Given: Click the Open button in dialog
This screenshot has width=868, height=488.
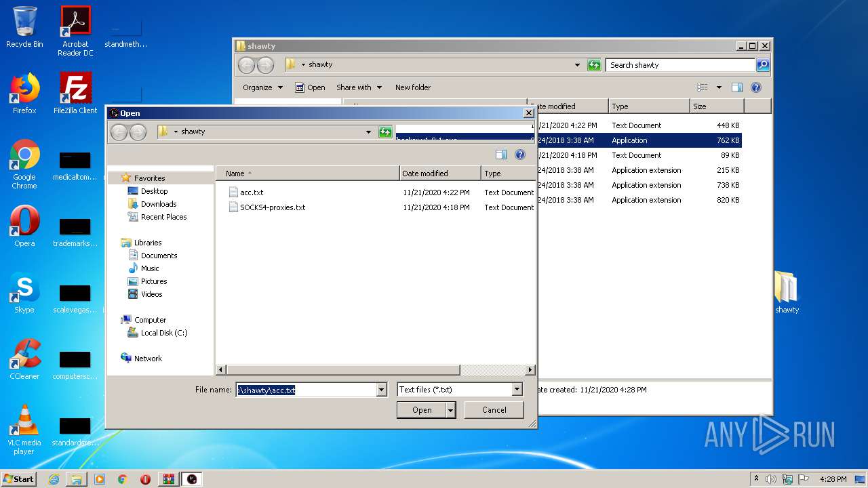Looking at the screenshot, I should point(422,410).
